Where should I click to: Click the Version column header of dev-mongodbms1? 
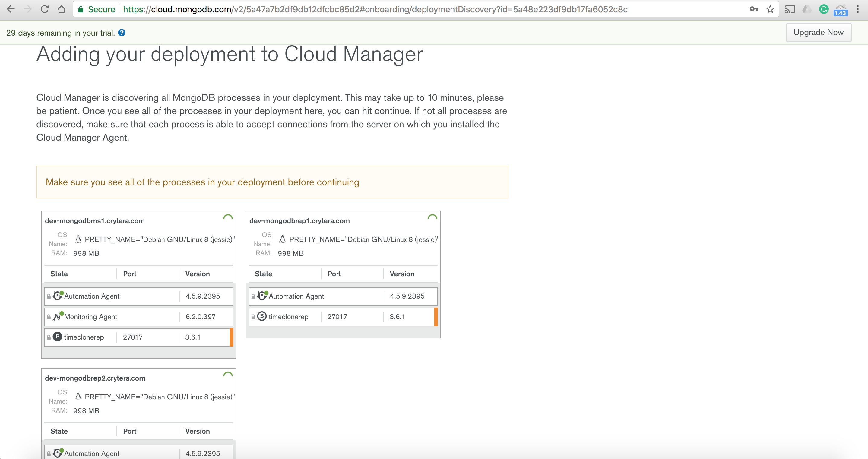click(x=198, y=274)
